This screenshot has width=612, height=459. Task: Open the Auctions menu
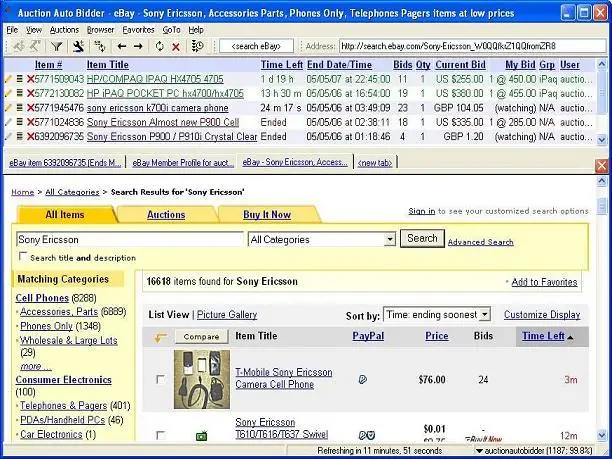[64, 30]
